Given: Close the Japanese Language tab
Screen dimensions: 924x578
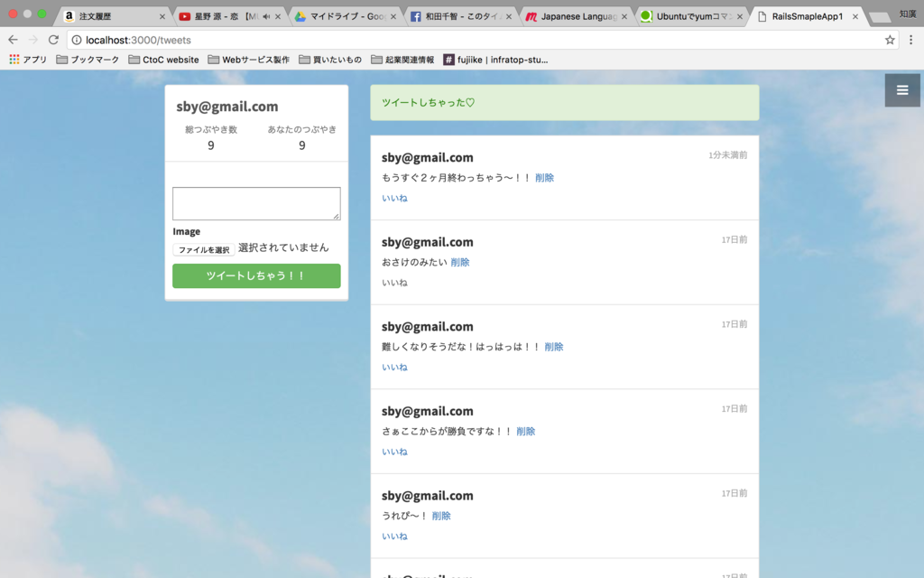Looking at the screenshot, I should (x=624, y=16).
